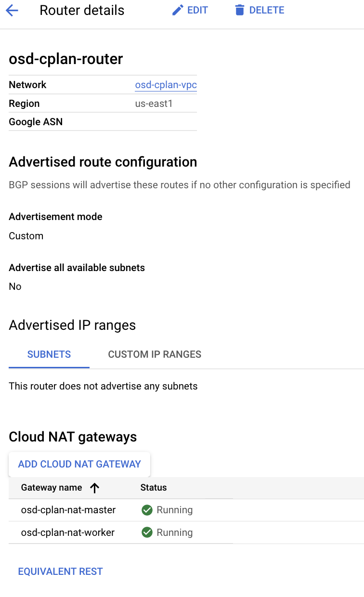Click the back arrow to return
Screen dimensions: 364x597
(12, 10)
